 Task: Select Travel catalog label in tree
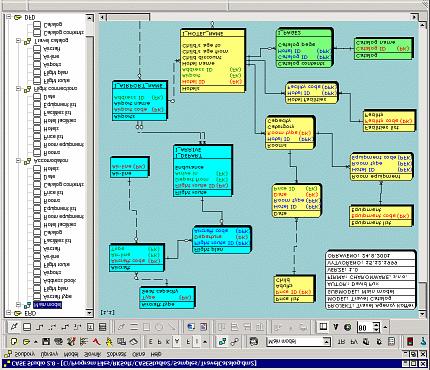51,41
